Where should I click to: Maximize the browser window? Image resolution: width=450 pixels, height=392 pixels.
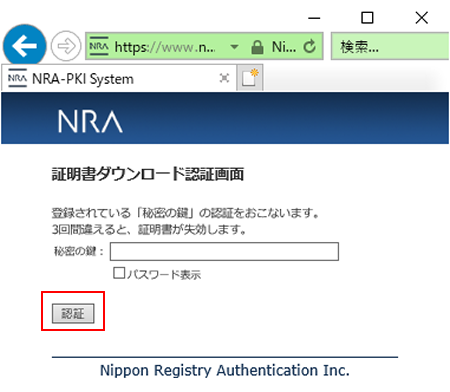367,18
